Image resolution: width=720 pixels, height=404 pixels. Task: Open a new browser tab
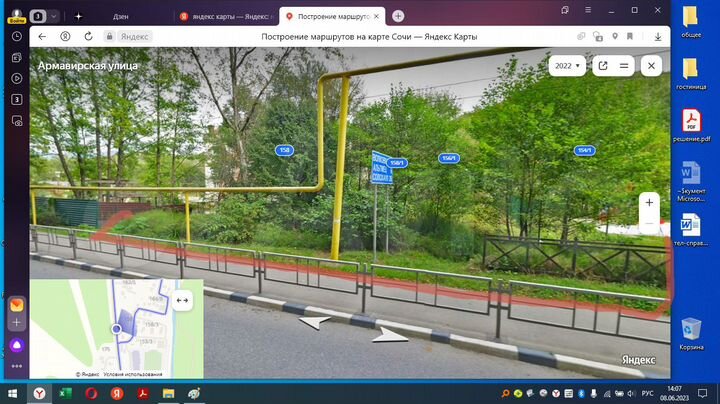[x=398, y=16]
